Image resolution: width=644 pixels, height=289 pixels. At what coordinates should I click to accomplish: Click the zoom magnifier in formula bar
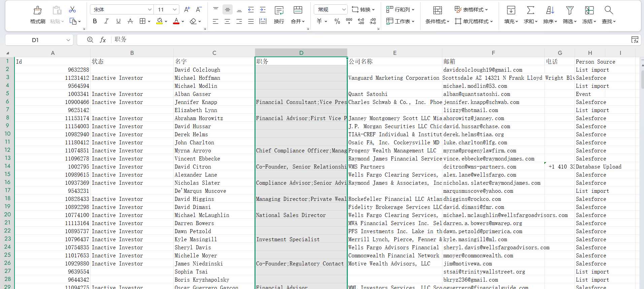click(x=90, y=40)
